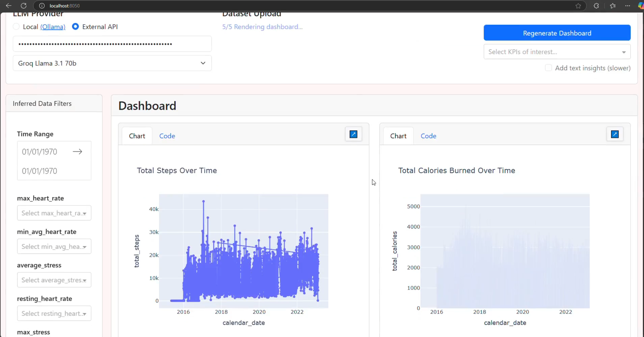Select the Local (Ollama) provider option
644x337 pixels.
coord(16,26)
